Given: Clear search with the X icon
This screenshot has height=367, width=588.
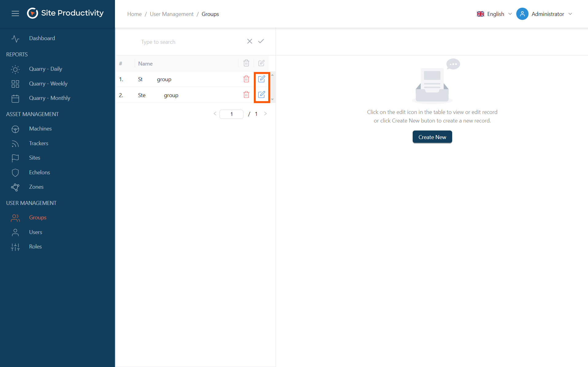Looking at the screenshot, I should 250,41.
